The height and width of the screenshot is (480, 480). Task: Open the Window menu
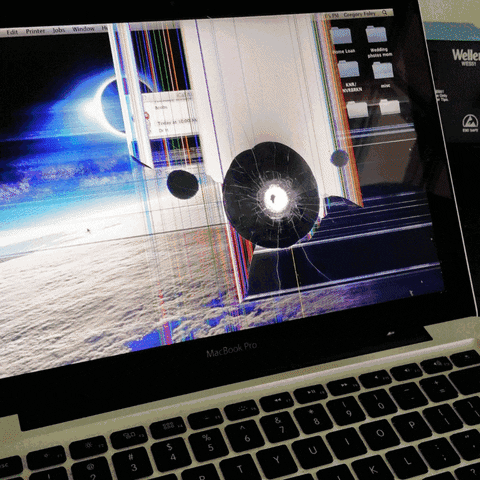coord(83,29)
